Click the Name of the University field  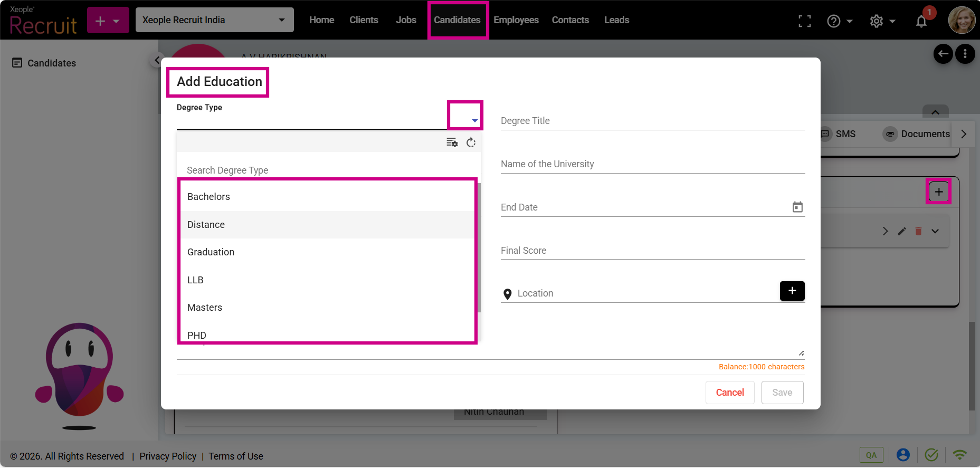(652, 164)
